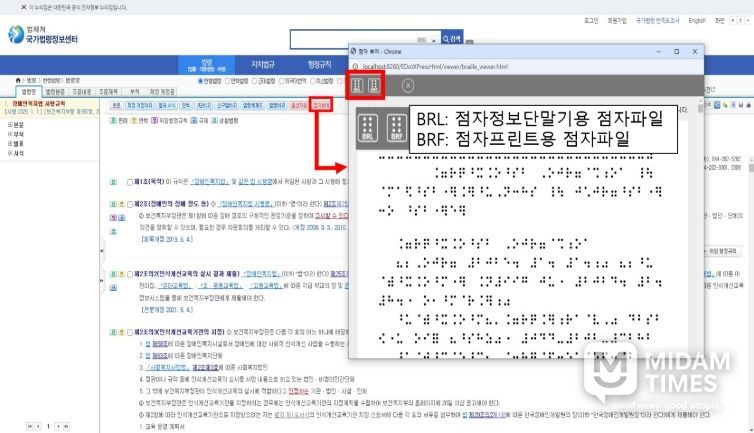The height and width of the screenshot is (433, 754).
Task: Click the yellow 연혁 icon beside 제2조의3
Action: coord(122,332)
